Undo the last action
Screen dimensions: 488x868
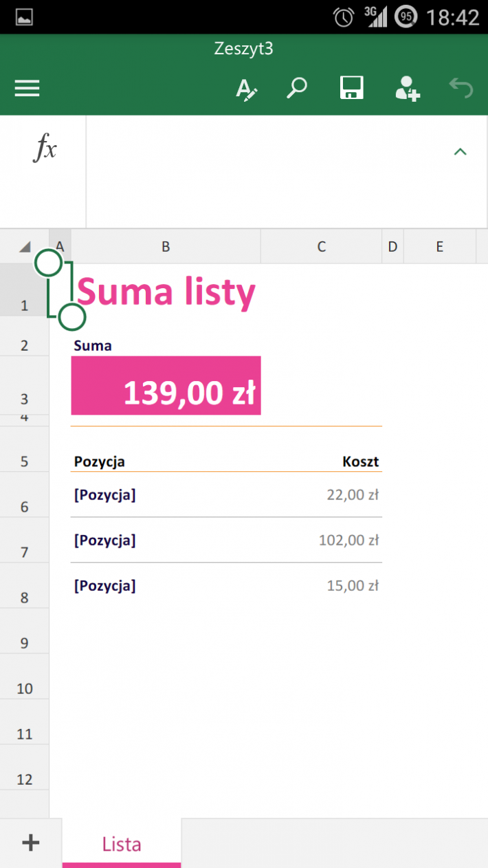pyautogui.click(x=461, y=88)
